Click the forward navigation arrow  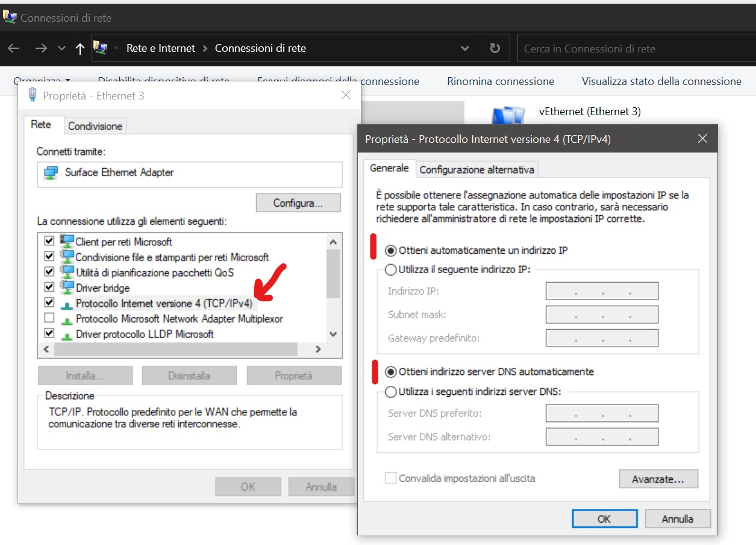[41, 48]
